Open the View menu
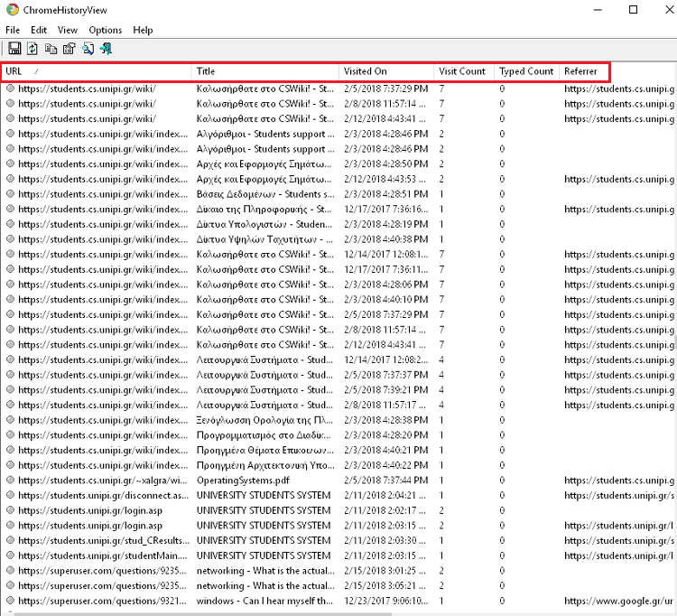Viewport: 677px width, 616px height. [x=68, y=30]
